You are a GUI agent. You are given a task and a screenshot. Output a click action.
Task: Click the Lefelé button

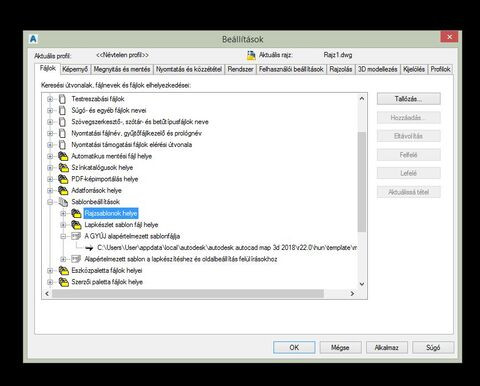(x=409, y=173)
